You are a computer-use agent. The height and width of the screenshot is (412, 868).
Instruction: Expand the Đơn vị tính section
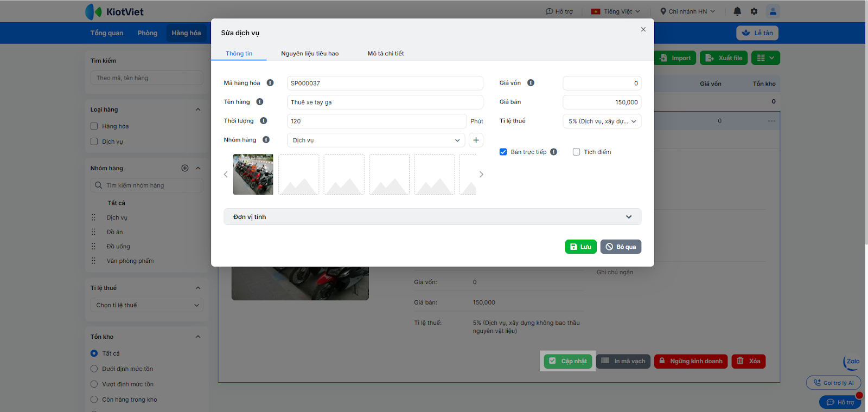coord(432,217)
